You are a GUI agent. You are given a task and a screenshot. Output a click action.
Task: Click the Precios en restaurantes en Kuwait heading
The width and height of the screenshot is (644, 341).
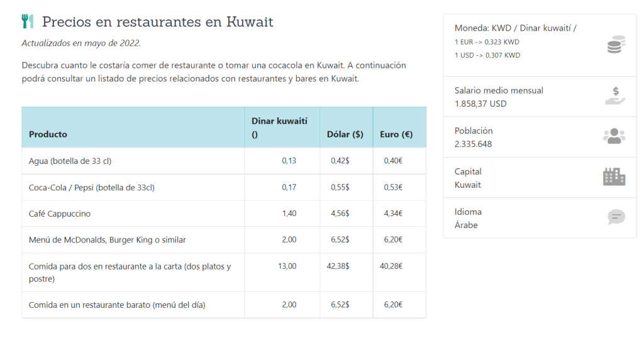pos(157,22)
